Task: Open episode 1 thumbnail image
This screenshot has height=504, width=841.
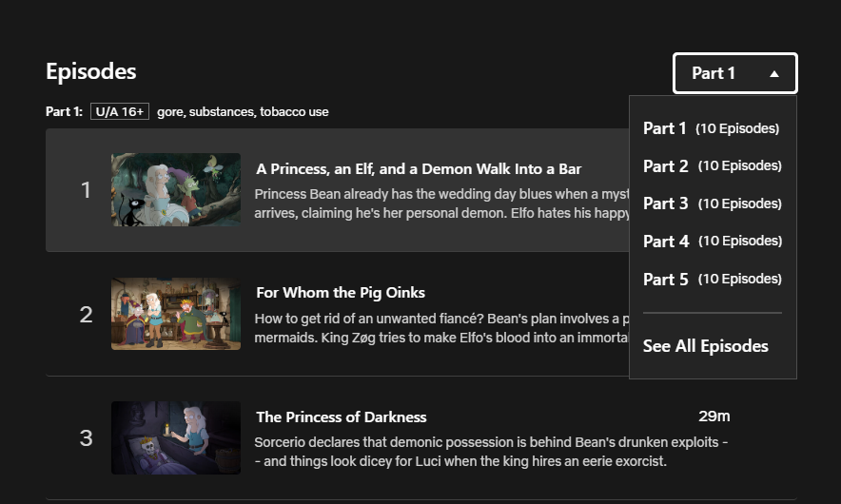Action: click(x=176, y=190)
